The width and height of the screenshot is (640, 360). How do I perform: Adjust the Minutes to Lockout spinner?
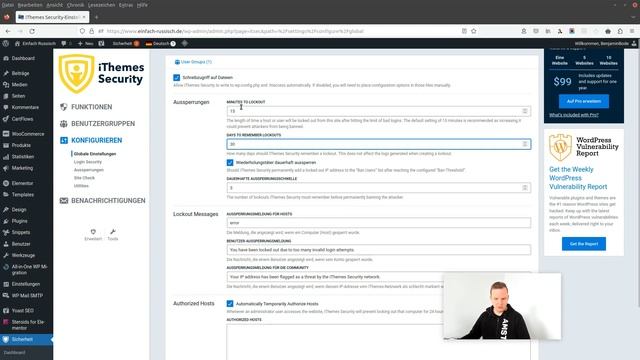(x=525, y=111)
